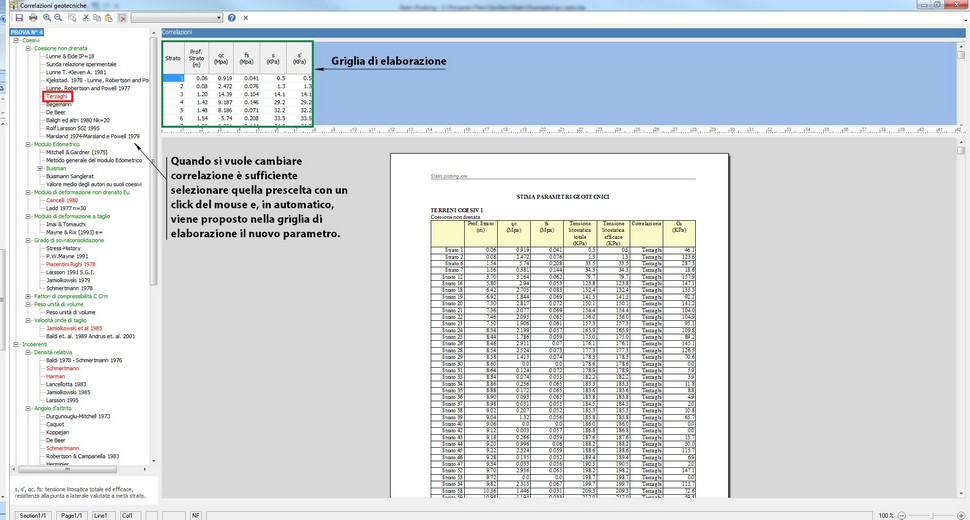Screen dimensions: 970x520
Task: Select Lancellotta 1983 correlation
Action: coord(66,385)
